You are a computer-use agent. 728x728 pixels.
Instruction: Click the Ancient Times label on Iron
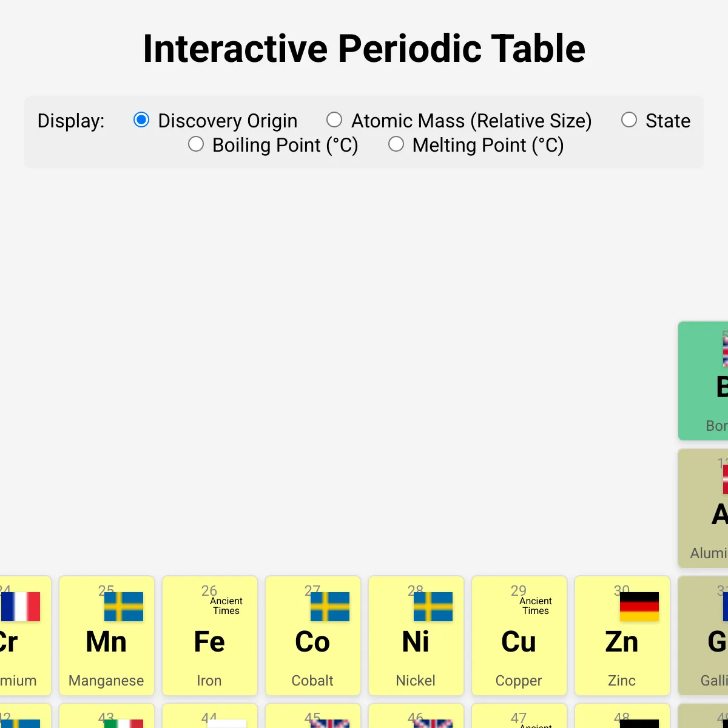[226, 605]
